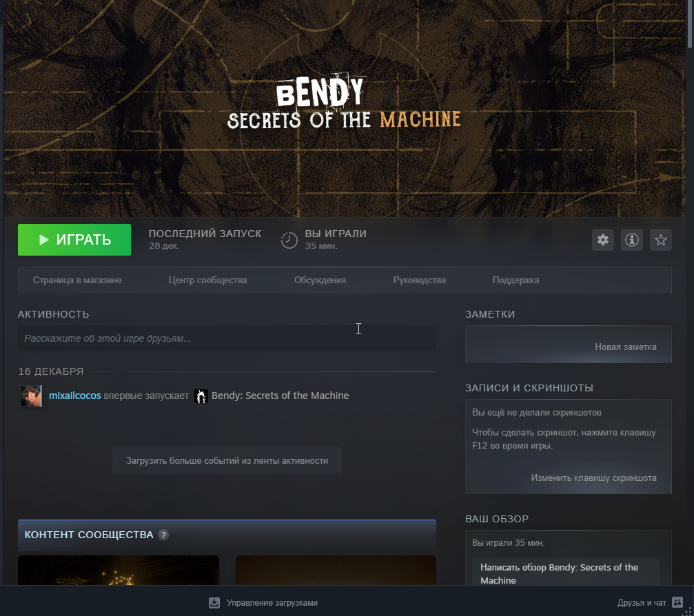
Task: Open the Центр сообщества tab
Action: 207,280
